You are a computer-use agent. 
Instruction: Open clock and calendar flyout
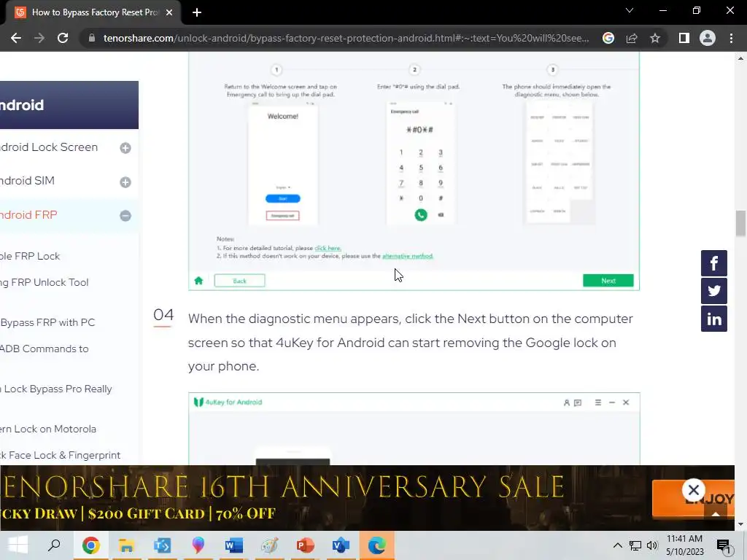tap(684, 545)
